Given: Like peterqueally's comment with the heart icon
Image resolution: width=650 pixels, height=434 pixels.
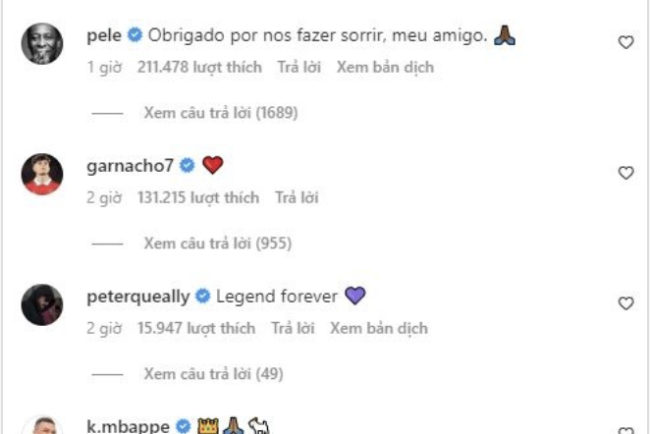Looking at the screenshot, I should [626, 303].
